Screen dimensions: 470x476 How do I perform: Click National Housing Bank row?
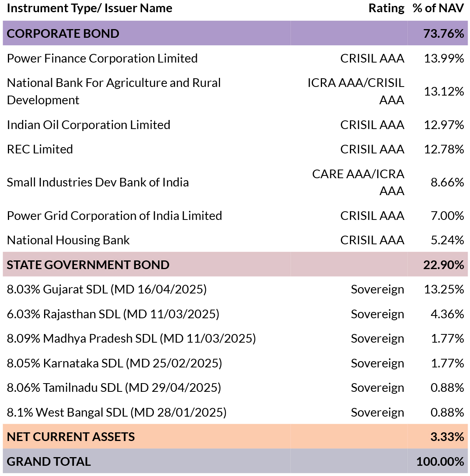[235, 240]
